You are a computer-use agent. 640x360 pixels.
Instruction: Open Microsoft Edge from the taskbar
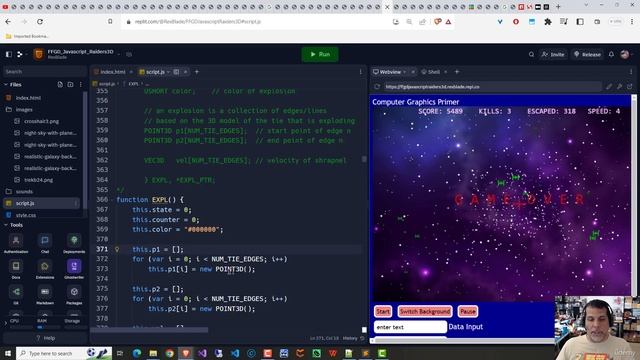point(137,353)
